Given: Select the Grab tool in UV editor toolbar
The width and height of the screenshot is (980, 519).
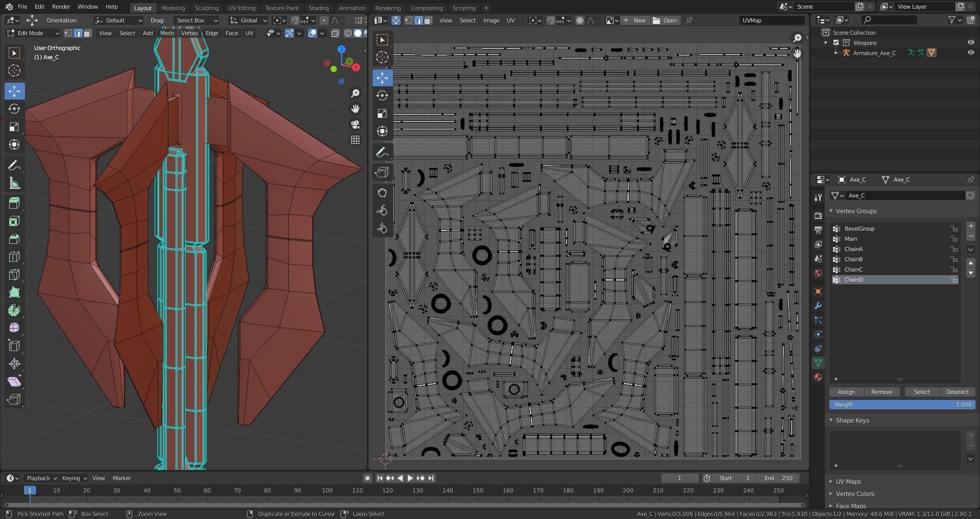Looking at the screenshot, I should (x=382, y=193).
